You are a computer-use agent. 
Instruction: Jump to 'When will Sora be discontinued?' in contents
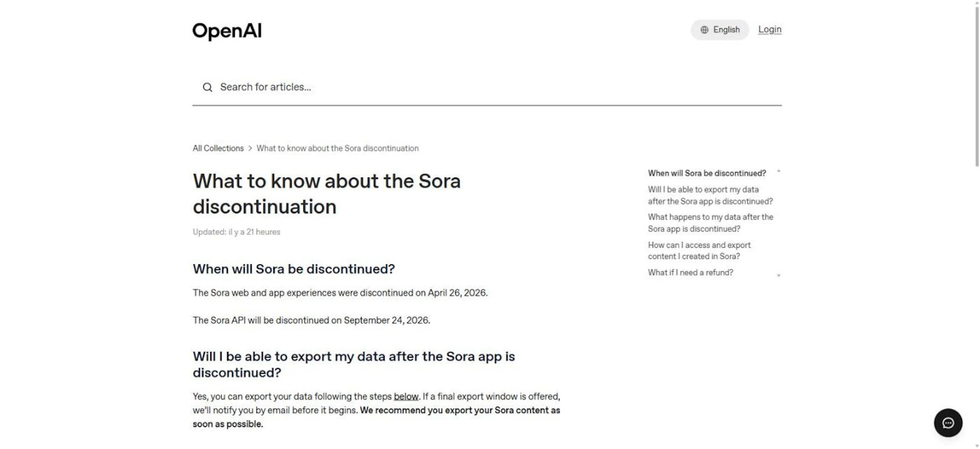(x=707, y=173)
